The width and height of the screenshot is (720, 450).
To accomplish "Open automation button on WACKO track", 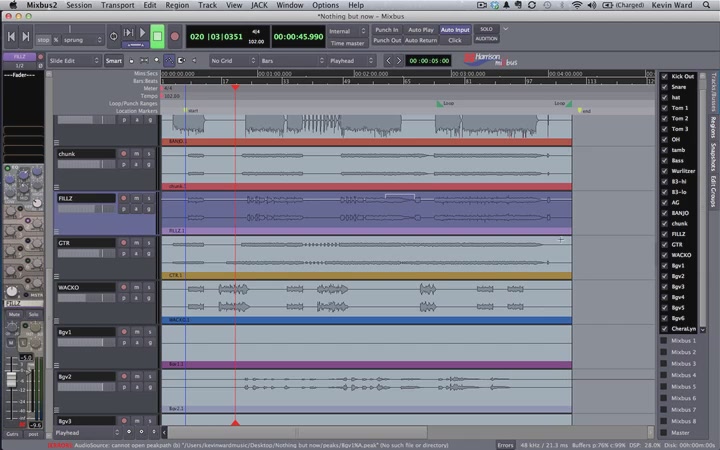I will point(136,298).
